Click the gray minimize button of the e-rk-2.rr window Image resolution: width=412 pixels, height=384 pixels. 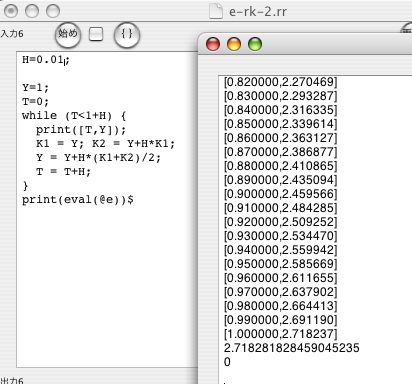(x=32, y=11)
